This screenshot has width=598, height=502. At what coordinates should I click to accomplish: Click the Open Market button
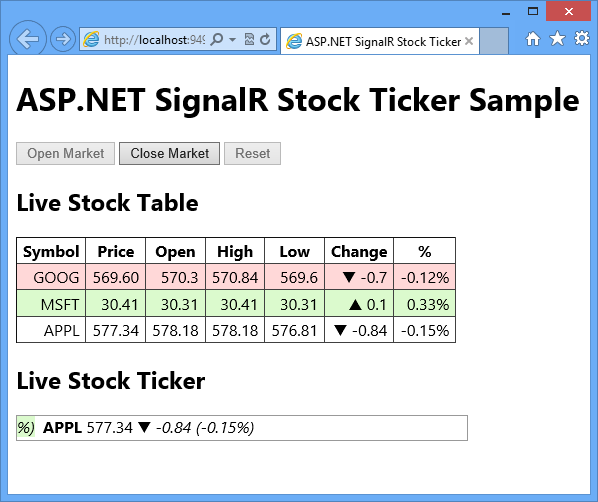(x=65, y=154)
